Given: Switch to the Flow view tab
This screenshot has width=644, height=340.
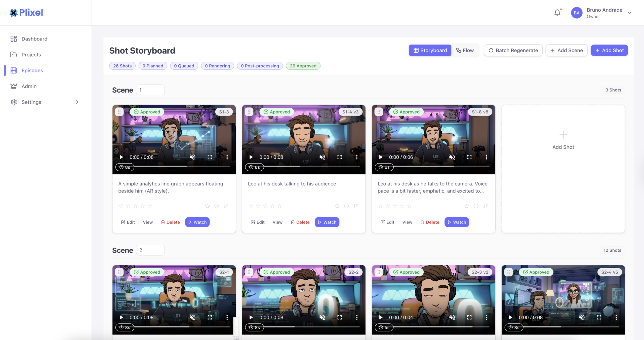Looking at the screenshot, I should click(465, 50).
